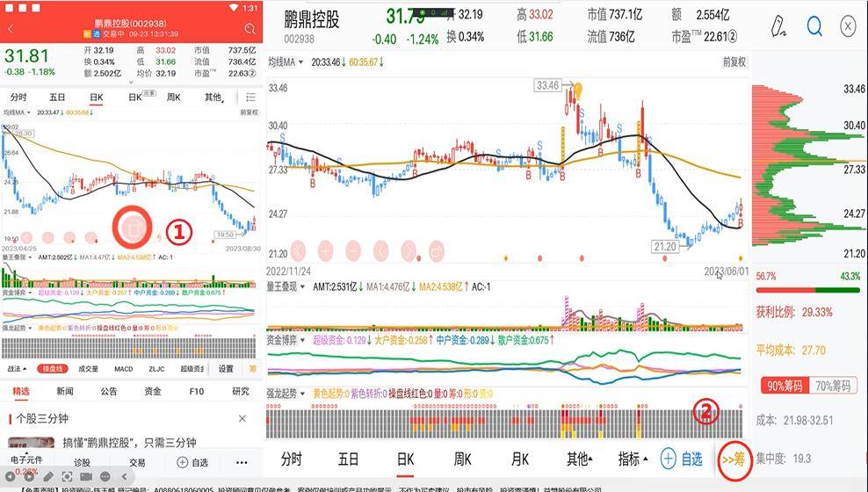The height and width of the screenshot is (492, 868).
Task: Open the blue search magnifier
Action: point(814,26)
